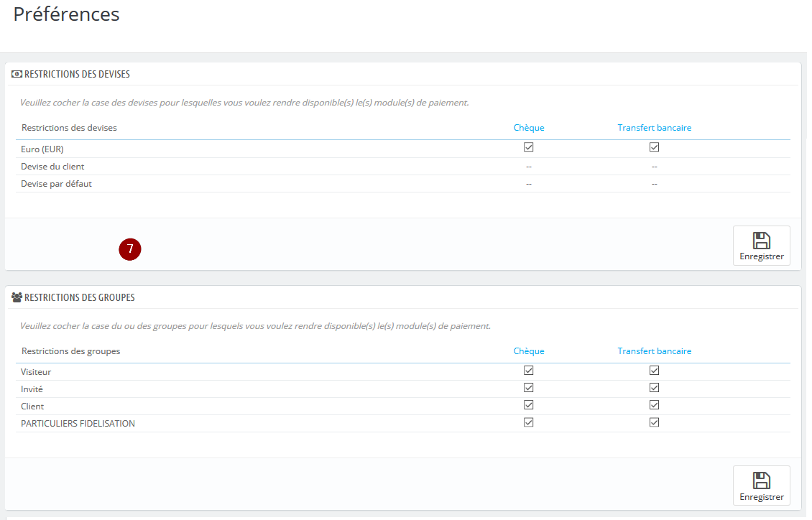
Task: Select the Invité row label
Action: tap(32, 389)
